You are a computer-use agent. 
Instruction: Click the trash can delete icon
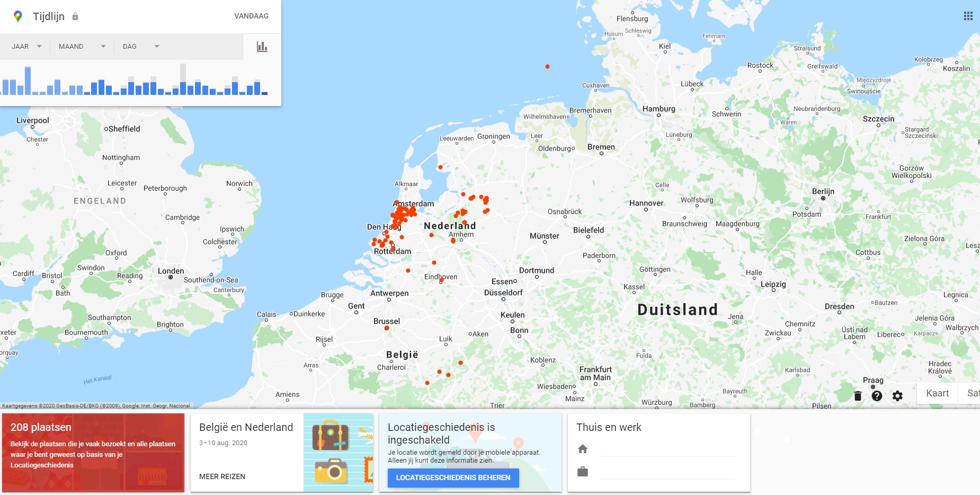point(858,396)
